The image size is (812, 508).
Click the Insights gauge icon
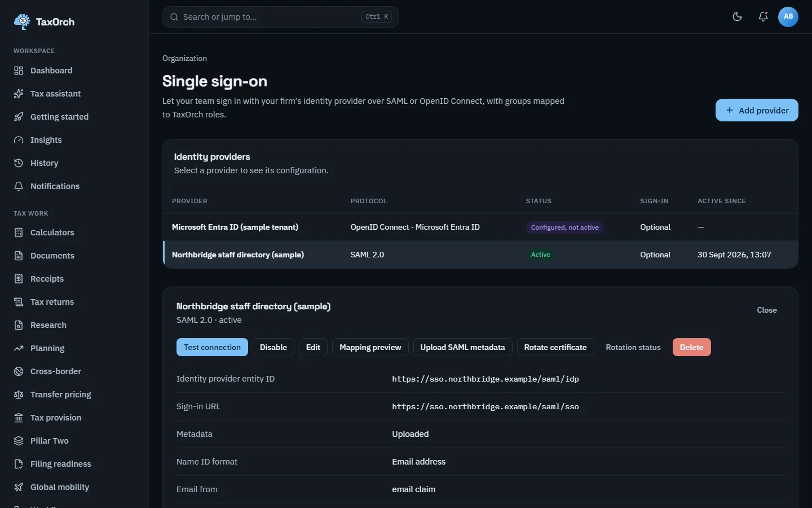coord(19,140)
